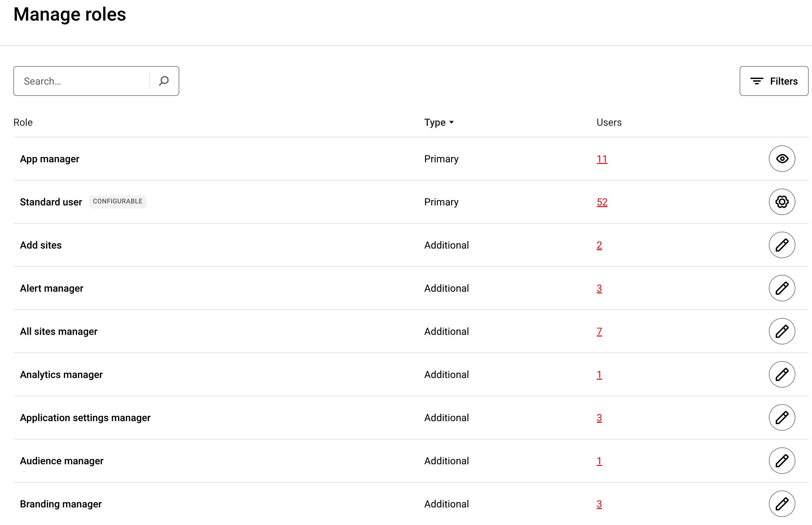Screen dimensions: 812x525
Task: Open the Filters button
Action: point(773,81)
